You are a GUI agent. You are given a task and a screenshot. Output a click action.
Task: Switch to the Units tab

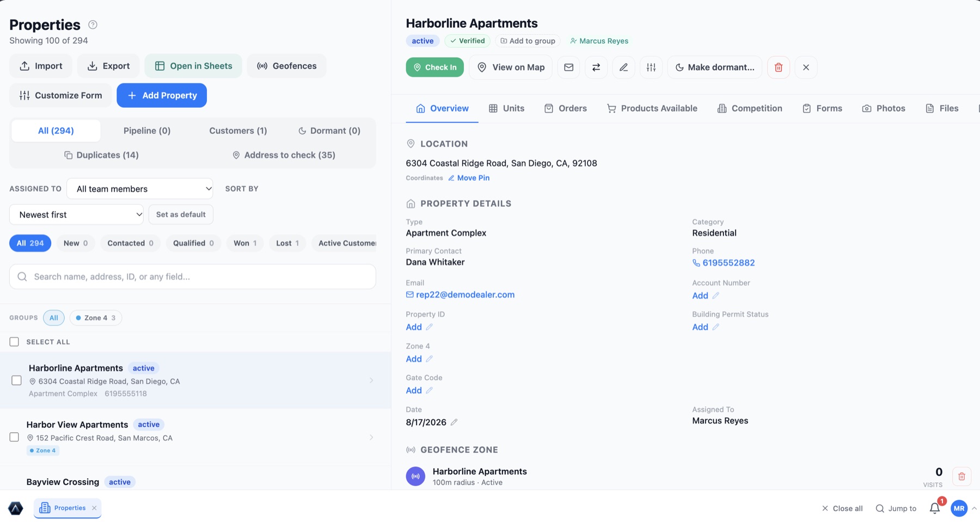pos(506,108)
